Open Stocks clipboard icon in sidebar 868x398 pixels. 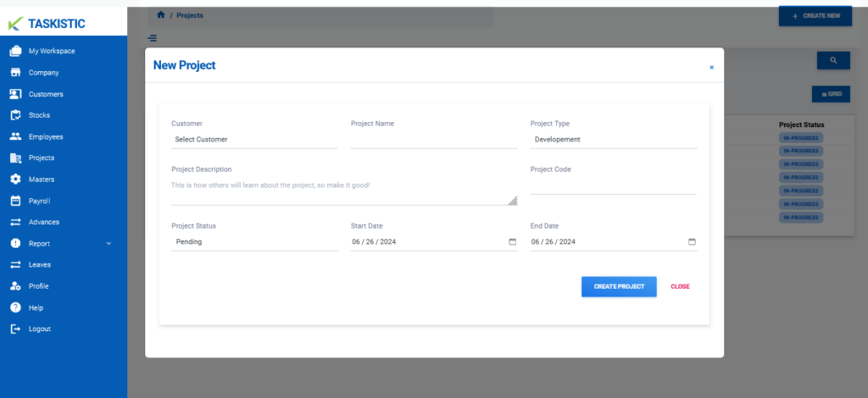tap(15, 115)
